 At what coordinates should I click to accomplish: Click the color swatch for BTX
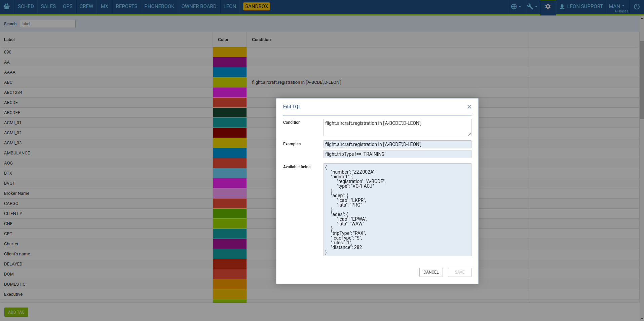tap(230, 173)
